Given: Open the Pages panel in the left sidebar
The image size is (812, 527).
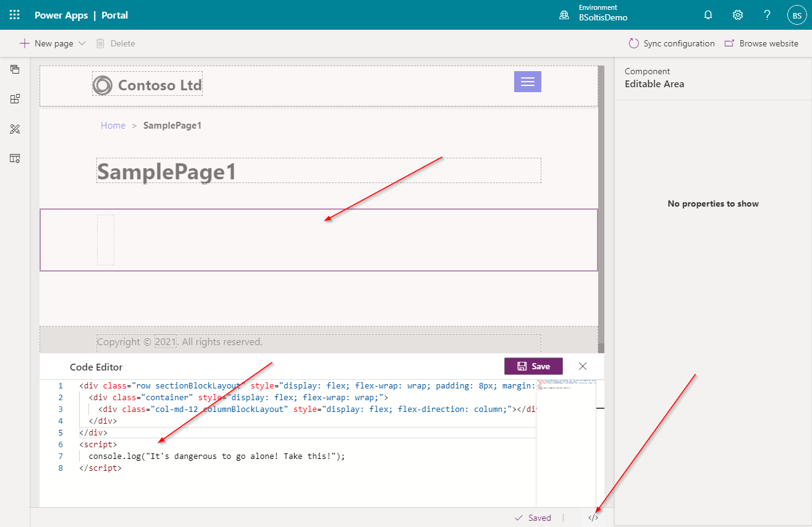Looking at the screenshot, I should [14, 69].
